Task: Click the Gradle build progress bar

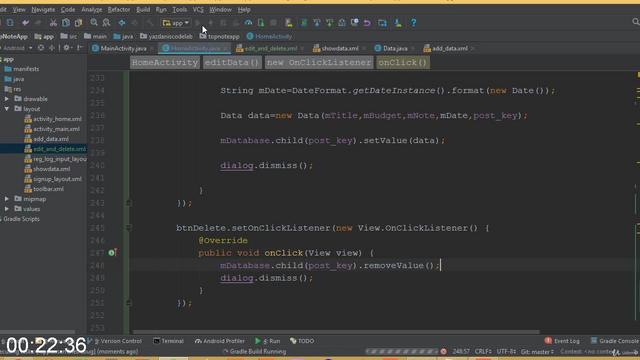Action: pos(402,351)
